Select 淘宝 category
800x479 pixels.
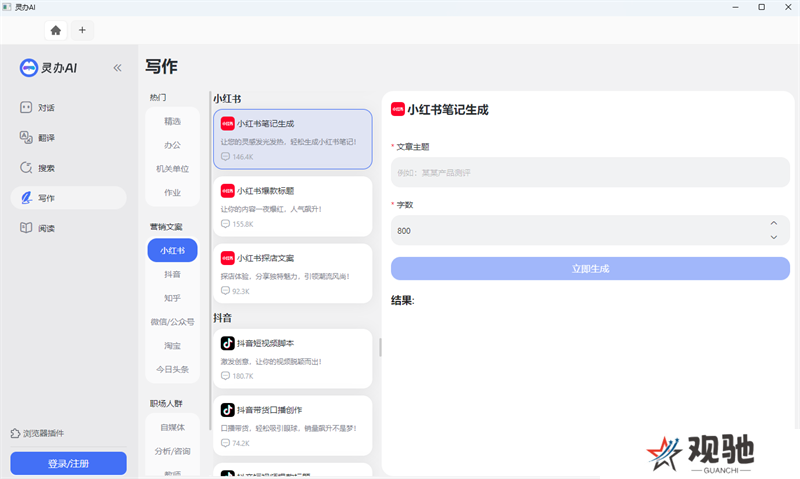tap(172, 346)
